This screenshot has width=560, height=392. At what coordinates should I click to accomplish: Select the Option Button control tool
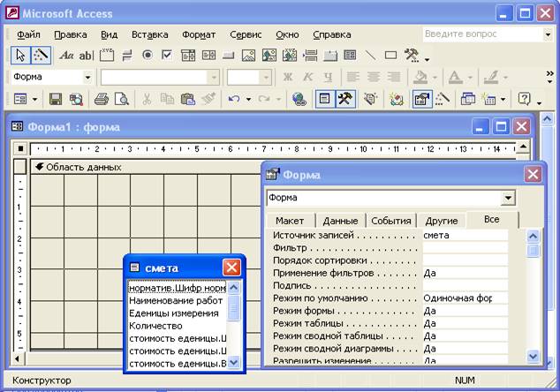click(x=147, y=55)
